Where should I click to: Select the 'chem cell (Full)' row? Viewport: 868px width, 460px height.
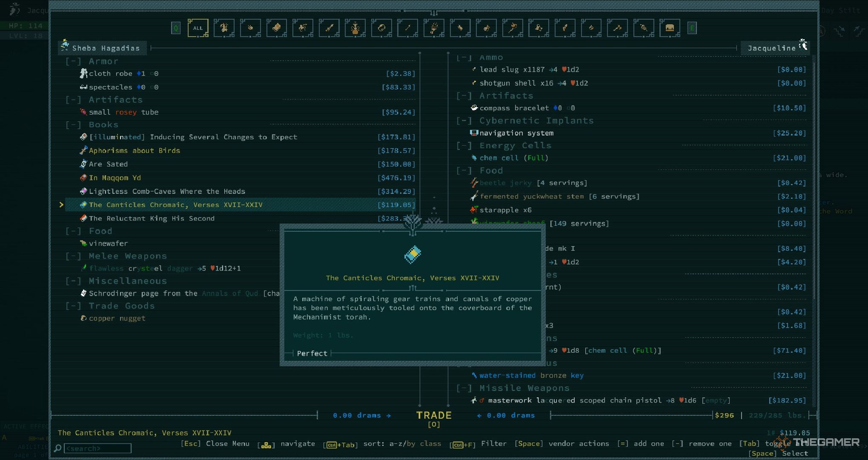point(631,158)
